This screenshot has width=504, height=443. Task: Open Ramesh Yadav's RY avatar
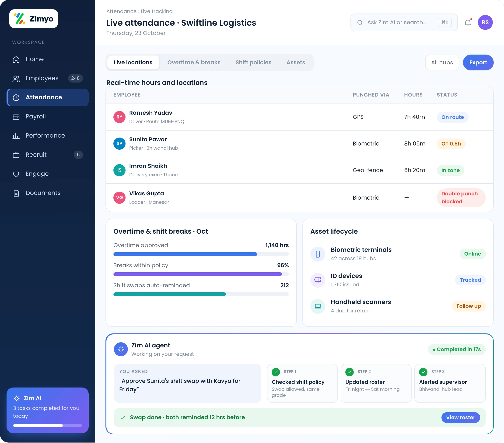[x=119, y=117]
